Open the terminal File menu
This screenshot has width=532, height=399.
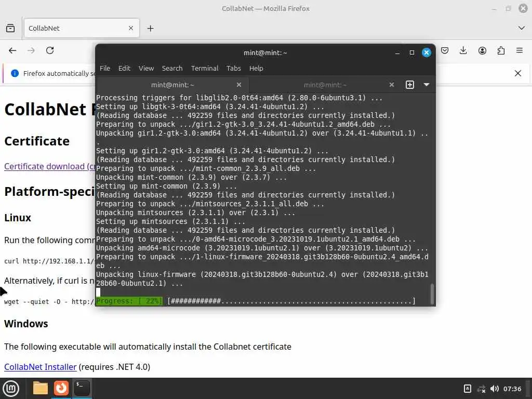105,68
